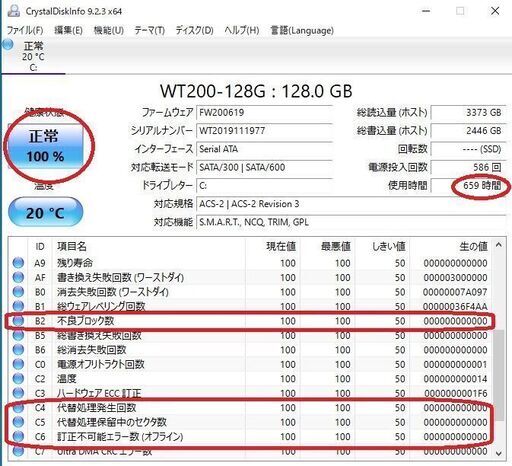Click the 正常 100 % health status button
The image size is (512, 466).
click(46, 146)
